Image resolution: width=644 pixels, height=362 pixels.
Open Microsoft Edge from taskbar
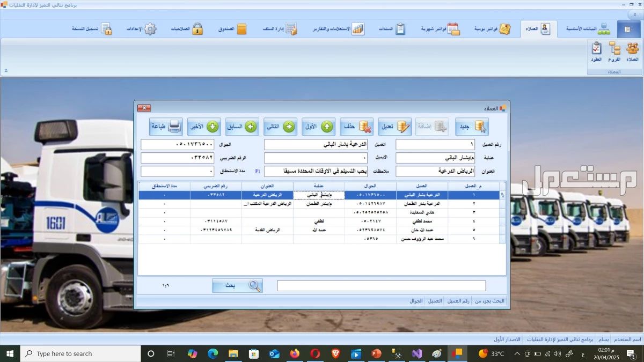tap(213, 353)
